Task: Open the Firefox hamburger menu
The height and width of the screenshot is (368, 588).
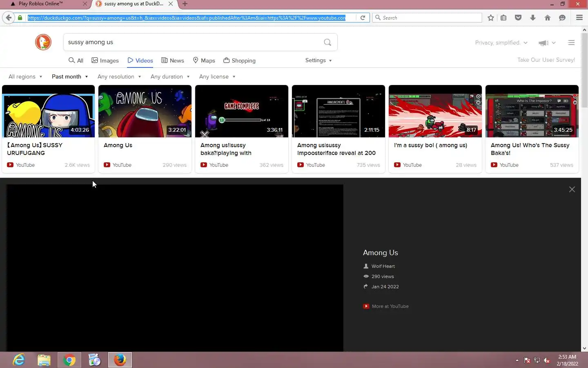Action: (579, 18)
